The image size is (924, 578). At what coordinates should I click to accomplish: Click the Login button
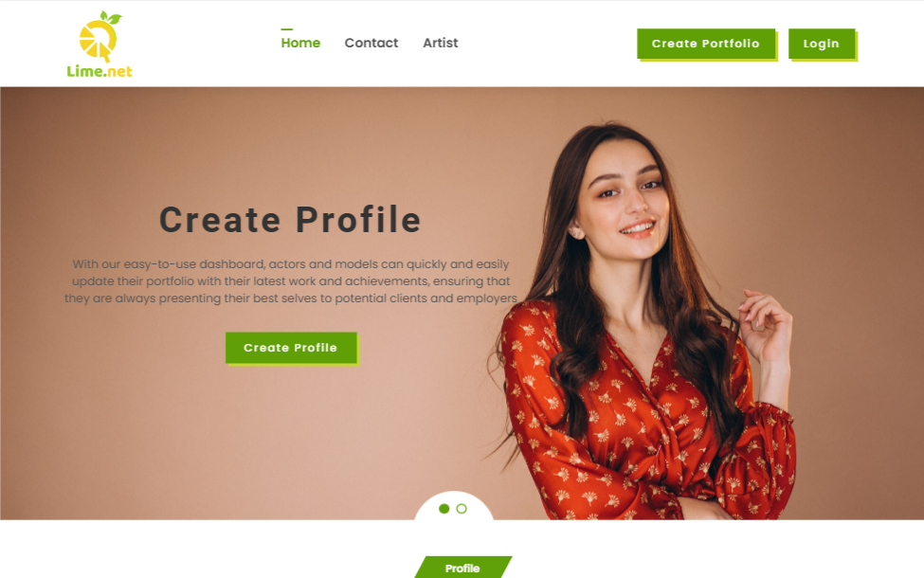pyautogui.click(x=822, y=44)
